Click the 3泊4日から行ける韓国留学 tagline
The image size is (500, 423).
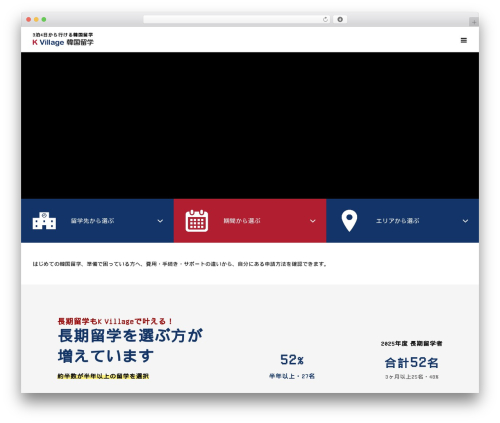click(x=63, y=35)
